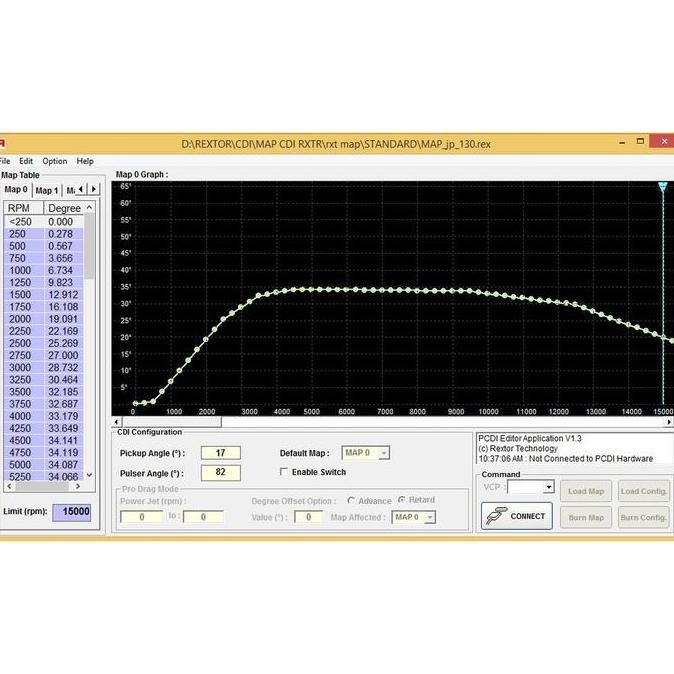Switch to the Map 1 tab
The height and width of the screenshot is (674, 674).
pyautogui.click(x=46, y=190)
